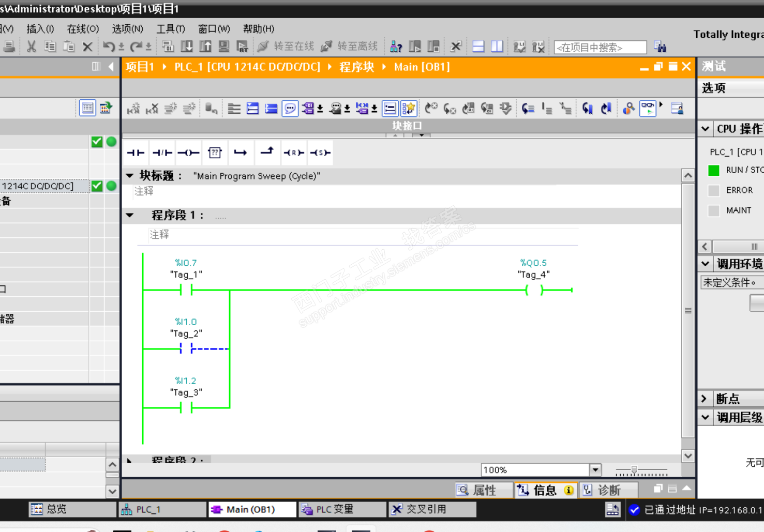Click the insert network icon
Image resolution: width=764 pixels, height=532 pixels.
tap(133, 109)
